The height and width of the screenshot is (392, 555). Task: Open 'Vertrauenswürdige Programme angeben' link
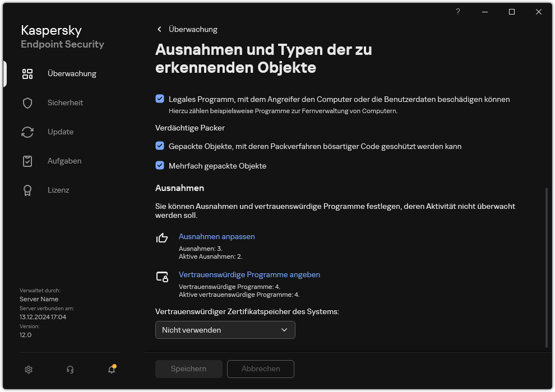pos(249,274)
